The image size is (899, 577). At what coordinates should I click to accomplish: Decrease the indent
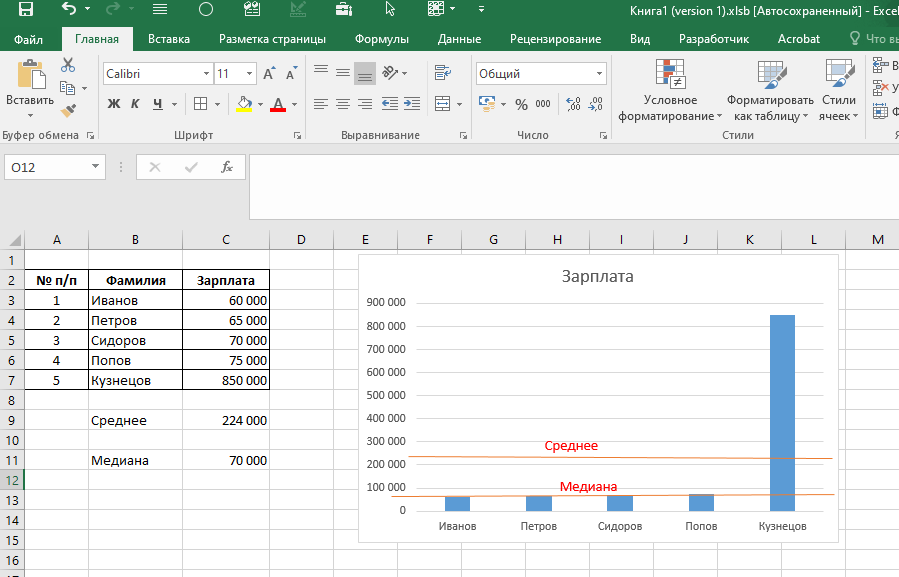[x=390, y=104]
